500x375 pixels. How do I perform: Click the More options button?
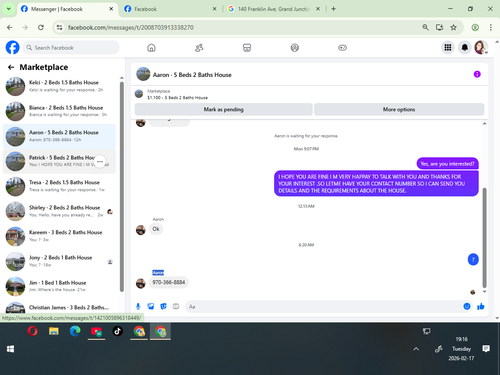[399, 109]
